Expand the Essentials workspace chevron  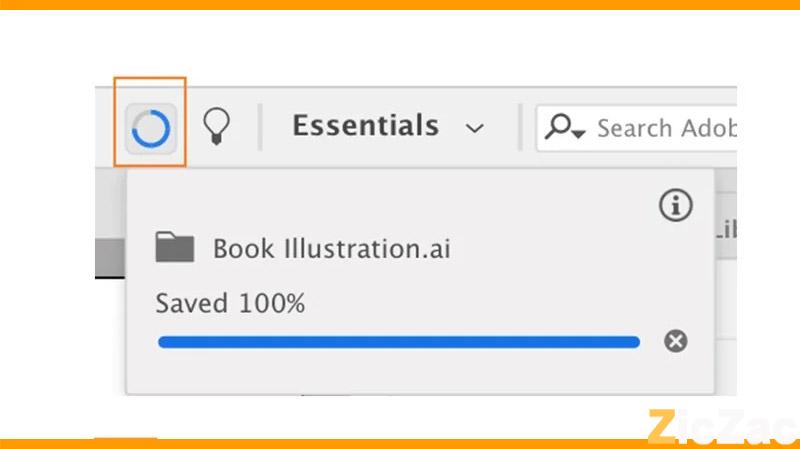pyautogui.click(x=475, y=128)
